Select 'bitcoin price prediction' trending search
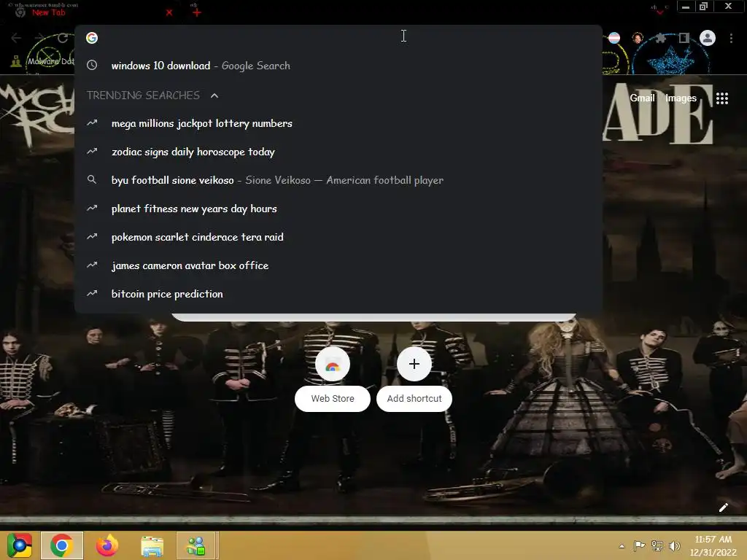Screen dimensions: 747x560 (338, 294)
